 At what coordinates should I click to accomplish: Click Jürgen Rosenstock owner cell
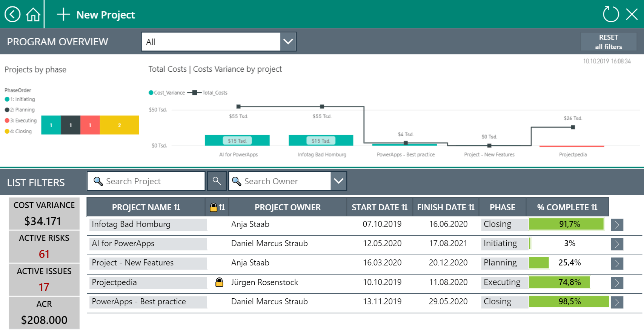point(264,282)
